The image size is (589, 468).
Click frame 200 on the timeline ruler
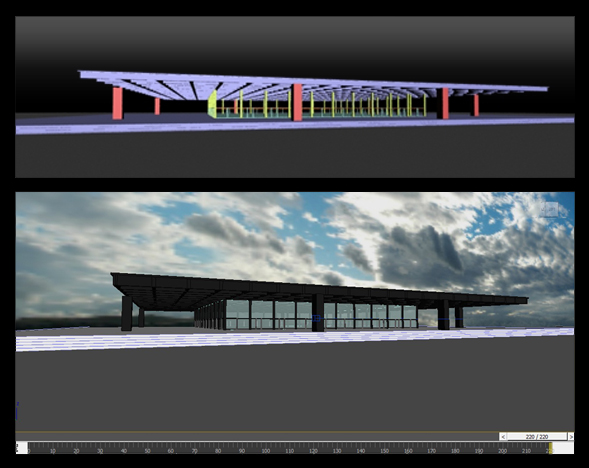pyautogui.click(x=502, y=451)
